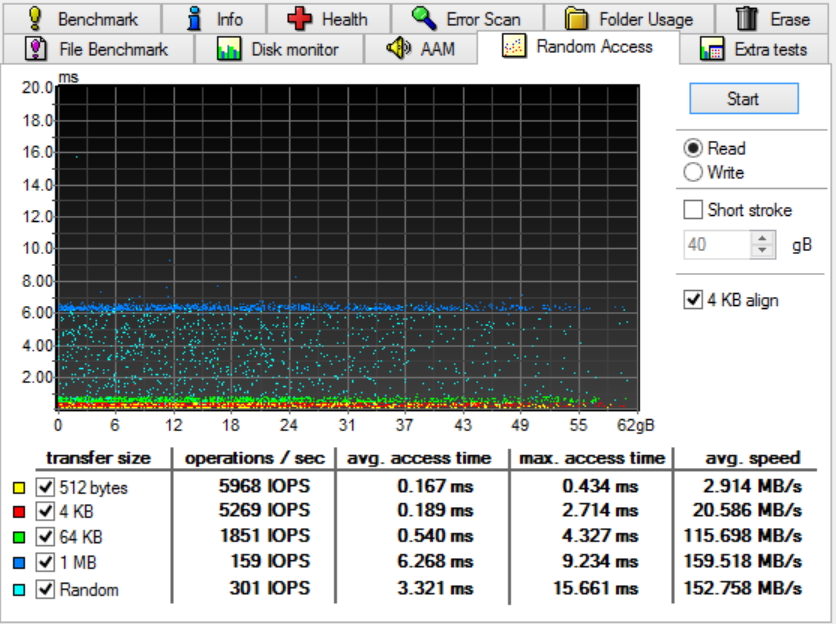This screenshot has width=836, height=624.
Task: Open the Benchmark tab
Action: point(82,19)
